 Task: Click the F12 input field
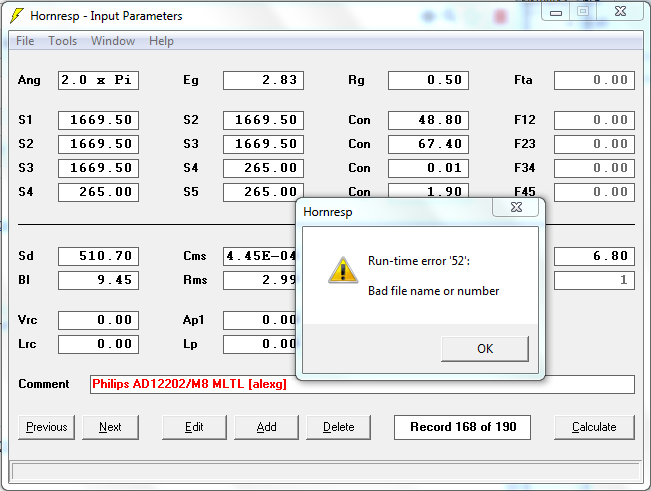(x=594, y=120)
